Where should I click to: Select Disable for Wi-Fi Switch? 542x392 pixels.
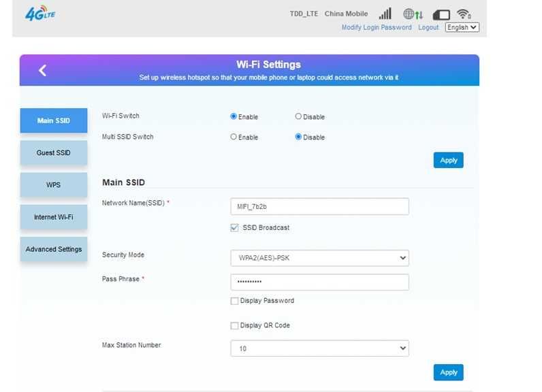(298, 116)
